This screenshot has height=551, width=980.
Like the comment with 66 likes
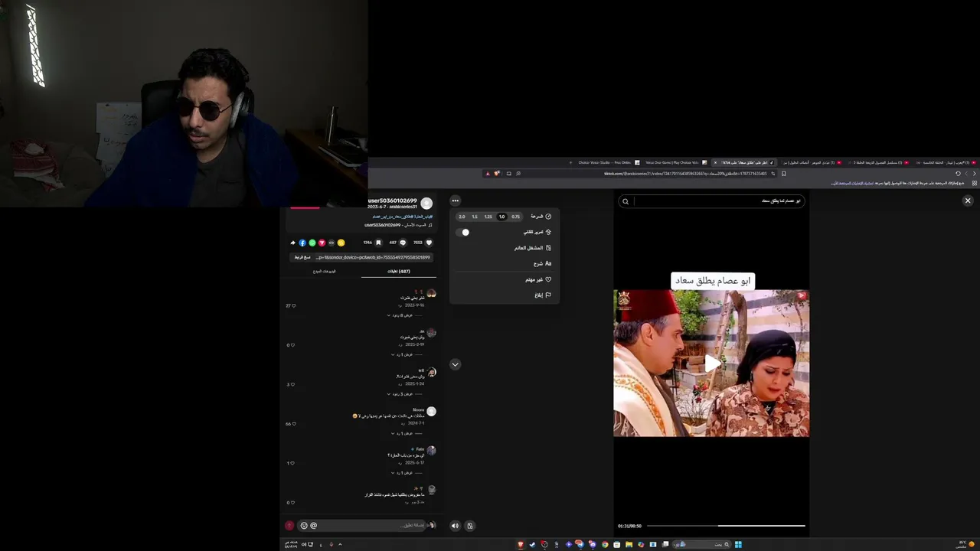[293, 424]
